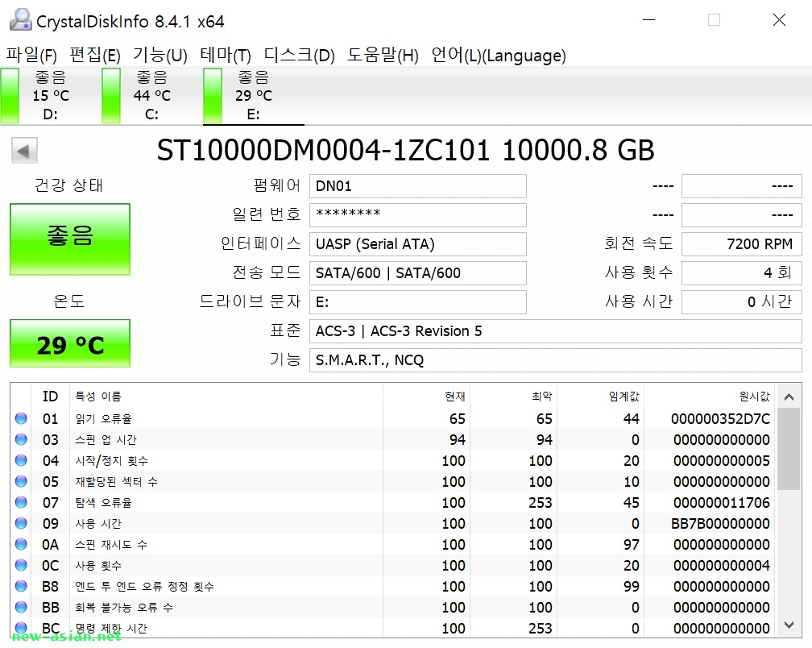Select the 시작/정지 횟수 attribute row
812x648 pixels.
pyautogui.click(x=394, y=460)
